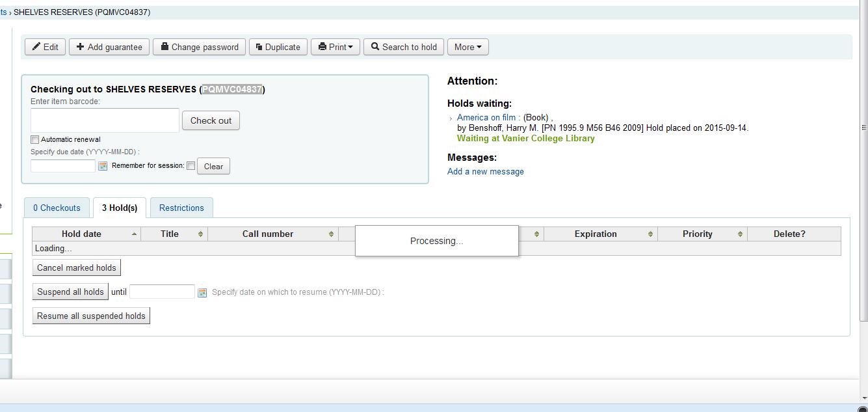Open the Restrictions tab
The image size is (868, 412).
pos(181,208)
